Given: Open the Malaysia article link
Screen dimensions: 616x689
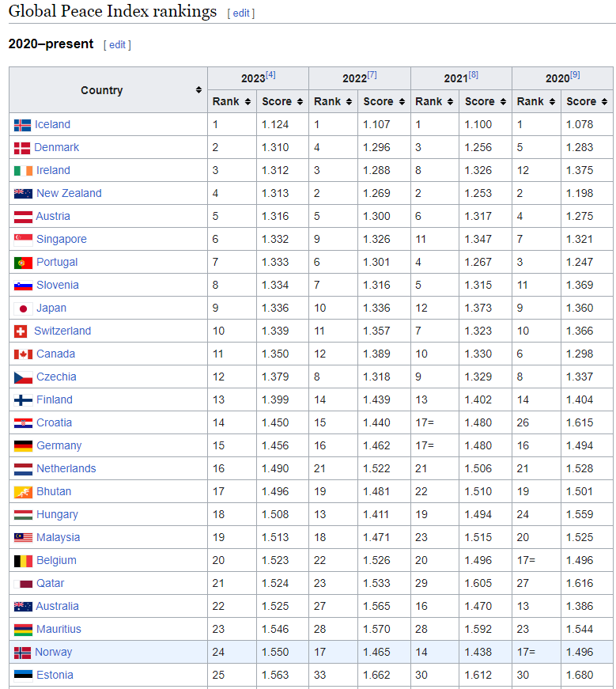Looking at the screenshot, I should pyautogui.click(x=58, y=537).
